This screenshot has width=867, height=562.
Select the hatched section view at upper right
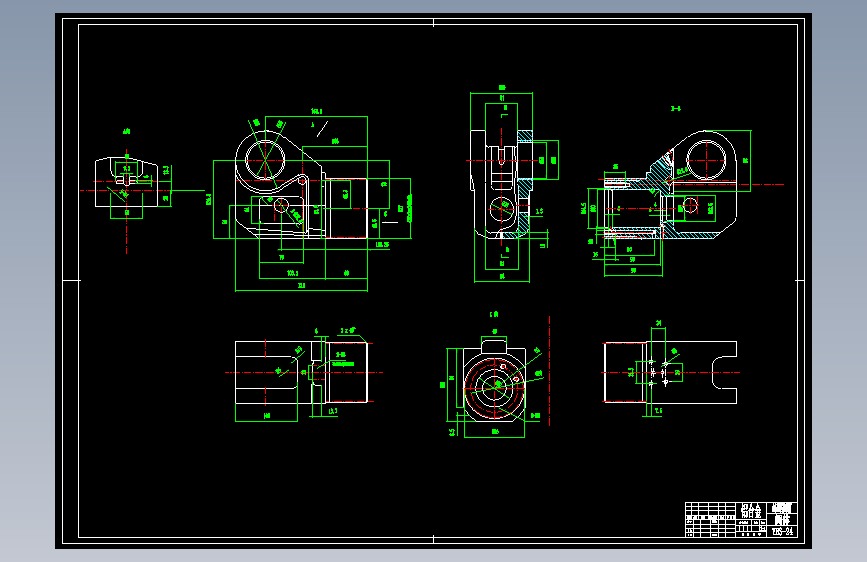[670, 185]
